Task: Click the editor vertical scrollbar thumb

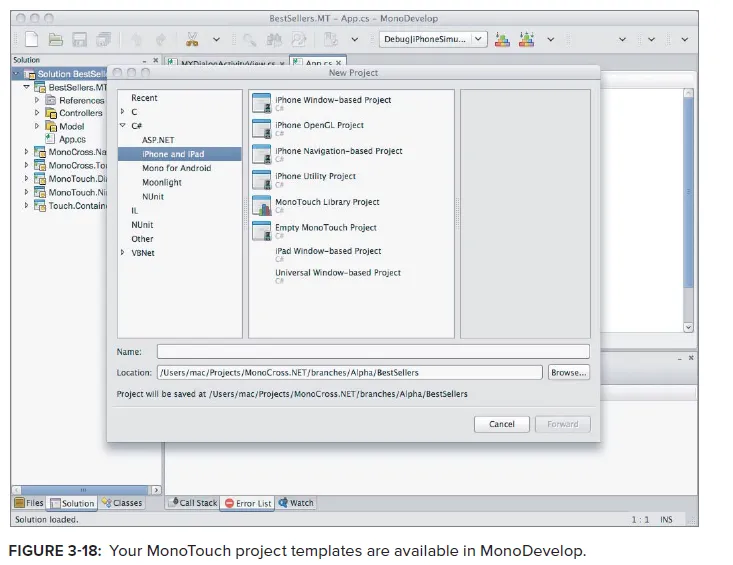Action: click(x=688, y=192)
